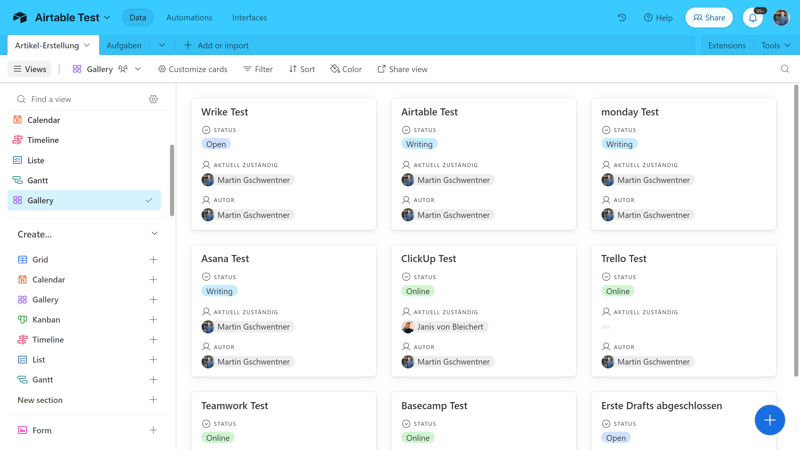Click plus icon next to List
The height and width of the screenshot is (450, 800).
pos(153,360)
